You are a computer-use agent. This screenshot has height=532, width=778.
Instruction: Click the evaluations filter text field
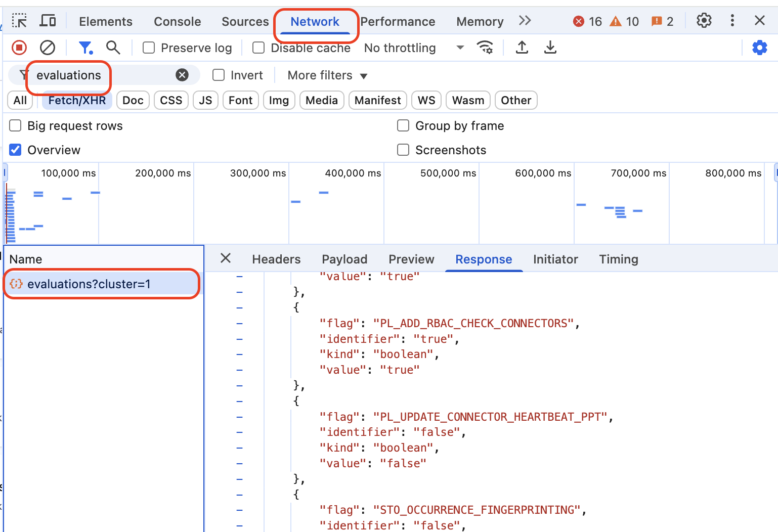coord(101,75)
